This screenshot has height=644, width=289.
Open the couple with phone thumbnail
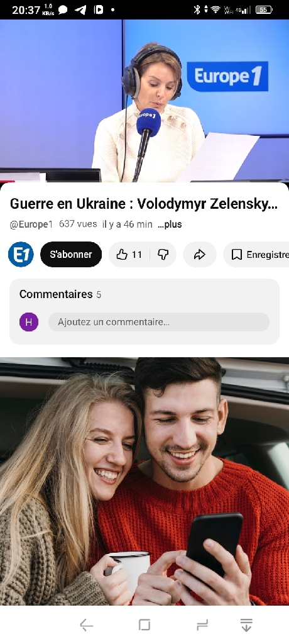click(144, 481)
